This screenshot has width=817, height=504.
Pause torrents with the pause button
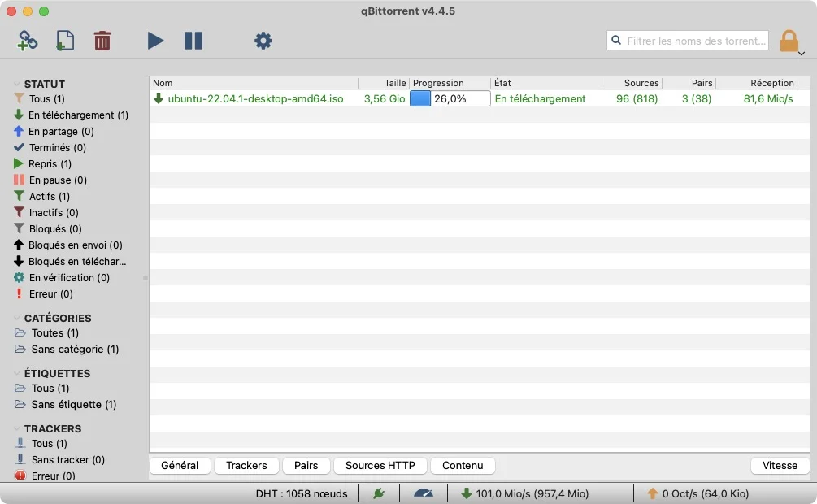coord(193,41)
